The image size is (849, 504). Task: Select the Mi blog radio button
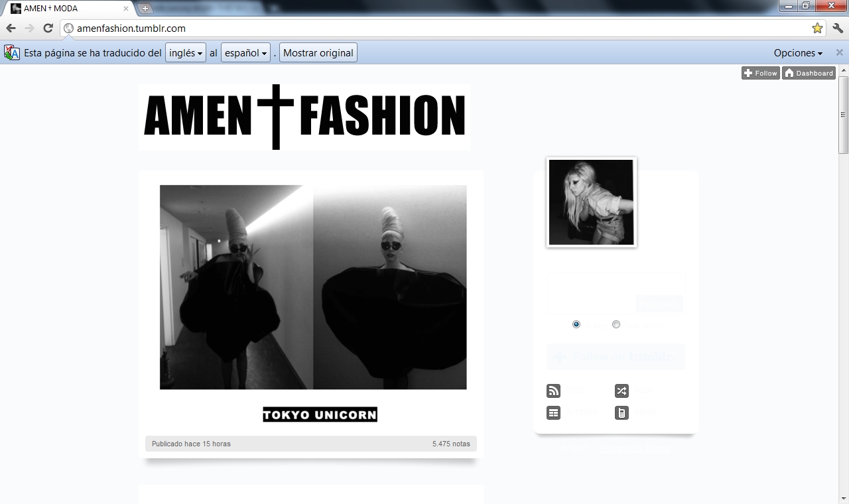576,324
